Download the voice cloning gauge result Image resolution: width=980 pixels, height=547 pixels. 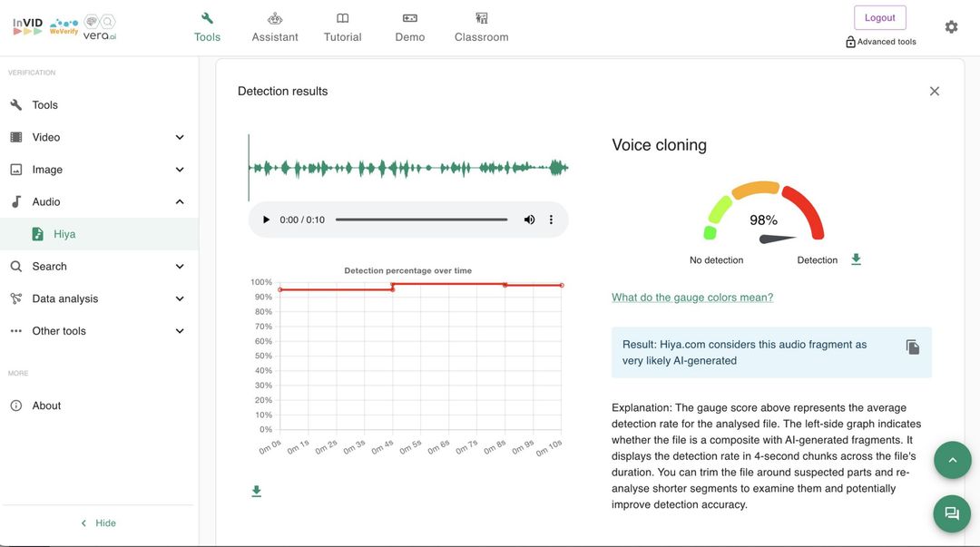[x=856, y=259]
